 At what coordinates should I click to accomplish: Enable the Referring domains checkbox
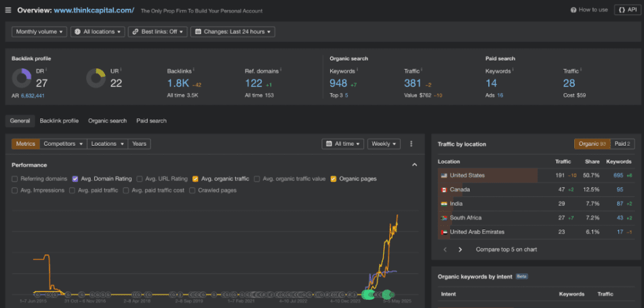[15, 179]
